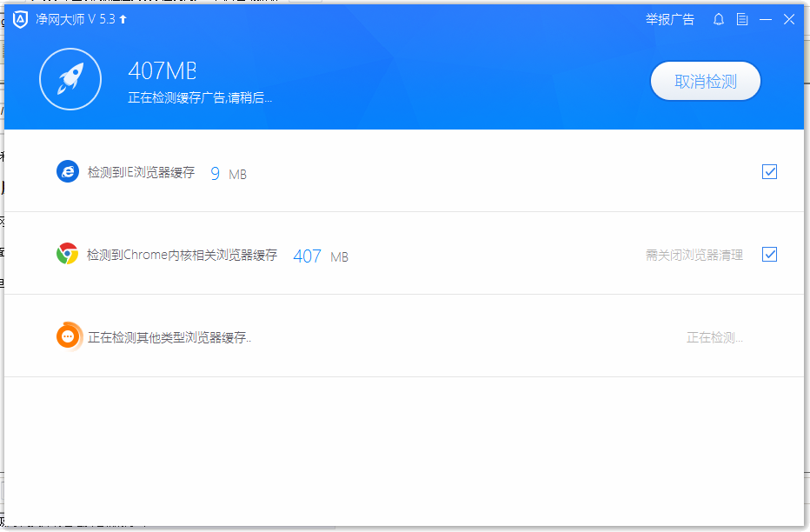Image resolution: width=810 pixels, height=532 pixels.
Task: Open the log document icon beside the bell
Action: (x=742, y=18)
